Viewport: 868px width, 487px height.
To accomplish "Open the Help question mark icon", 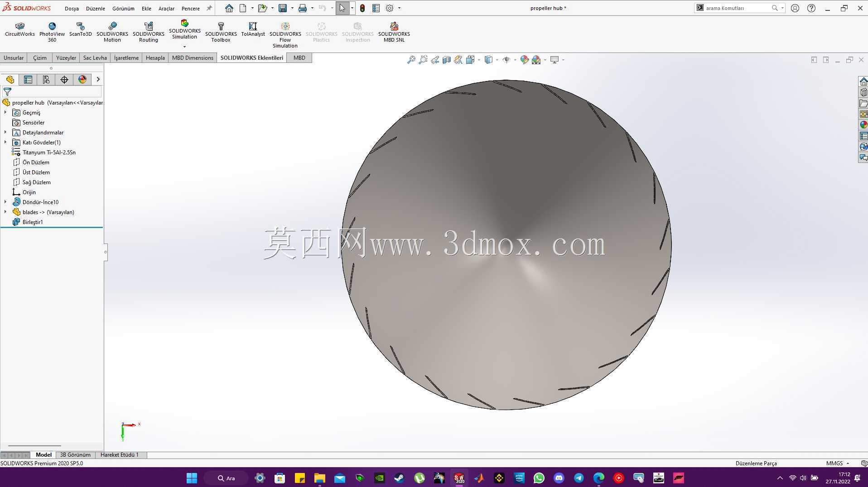I will (811, 8).
